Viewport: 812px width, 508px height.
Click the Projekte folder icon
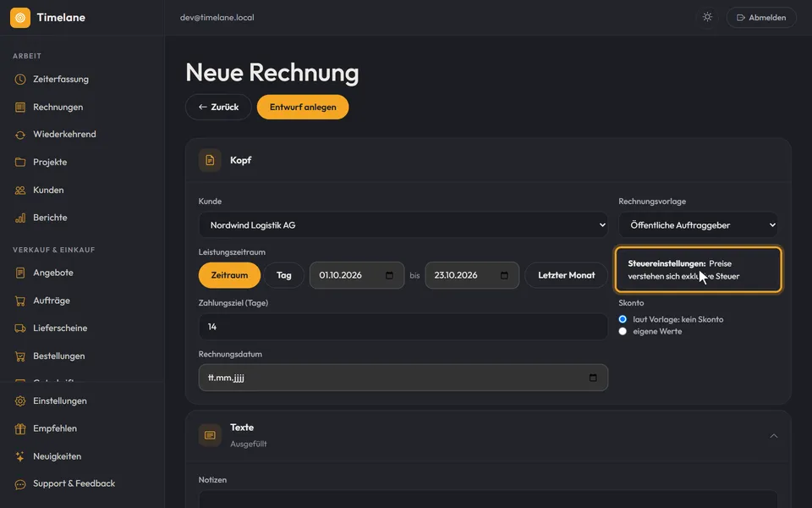pyautogui.click(x=20, y=163)
